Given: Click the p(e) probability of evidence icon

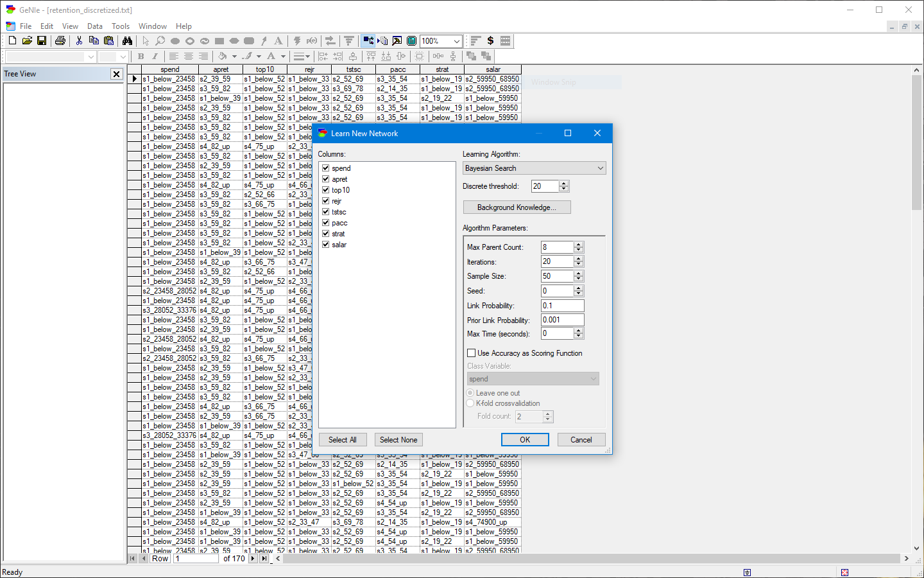Looking at the screenshot, I should click(311, 40).
